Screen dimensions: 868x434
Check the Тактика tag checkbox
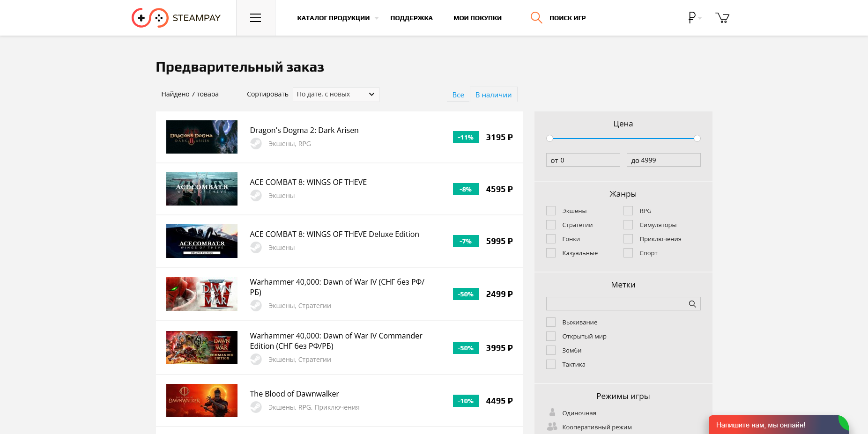pos(551,364)
